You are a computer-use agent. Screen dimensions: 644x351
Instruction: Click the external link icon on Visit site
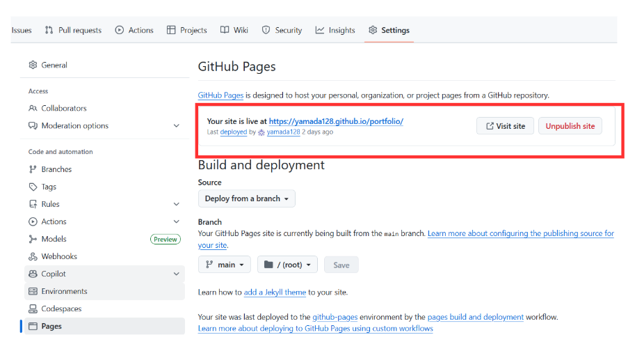tap(490, 126)
